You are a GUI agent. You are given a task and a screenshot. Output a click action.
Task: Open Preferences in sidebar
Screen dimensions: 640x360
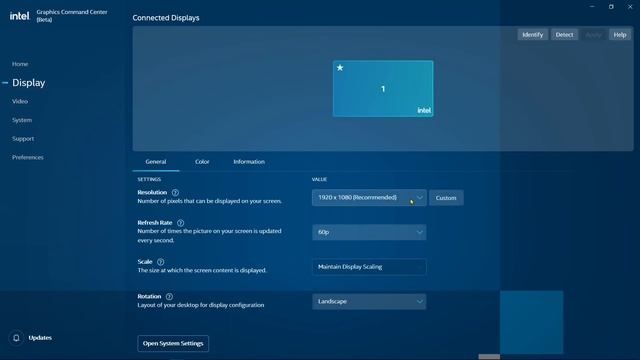pyautogui.click(x=28, y=158)
